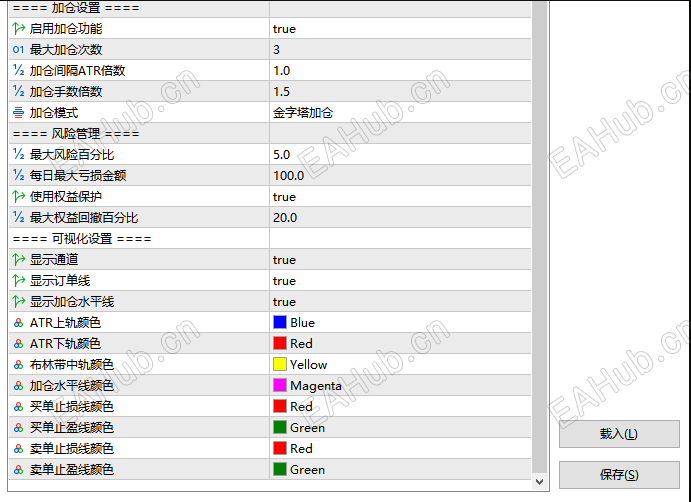The image size is (691, 502).
Task: Click the bool icon beside 显示通道
Action: point(19,260)
